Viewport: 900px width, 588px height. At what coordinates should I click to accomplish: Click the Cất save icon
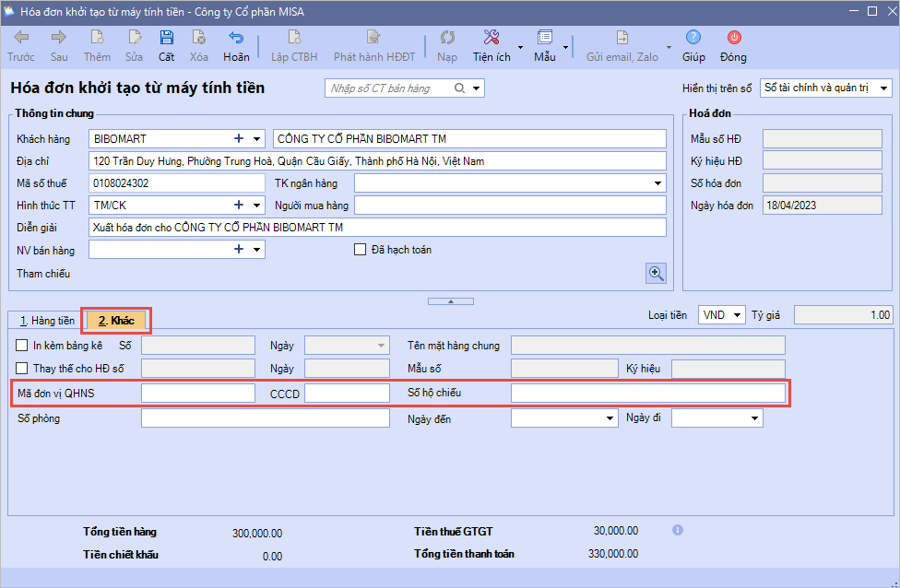click(x=166, y=39)
